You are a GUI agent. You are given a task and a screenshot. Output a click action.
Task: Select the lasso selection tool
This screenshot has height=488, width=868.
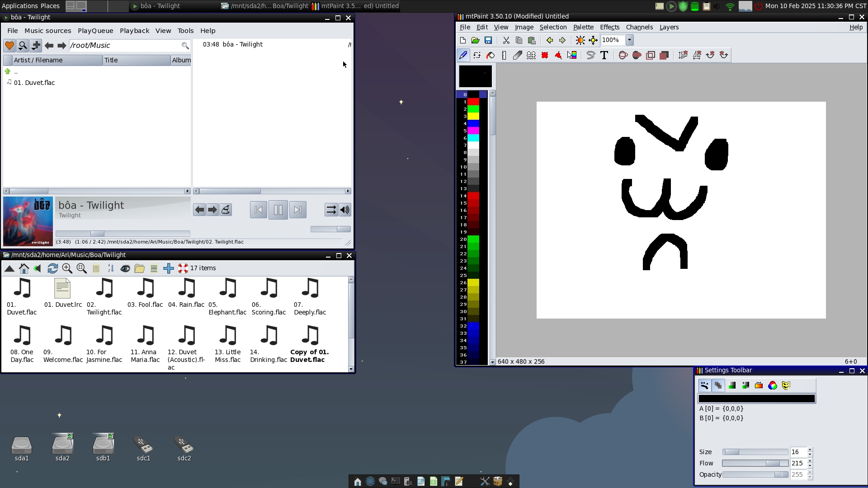tap(590, 55)
